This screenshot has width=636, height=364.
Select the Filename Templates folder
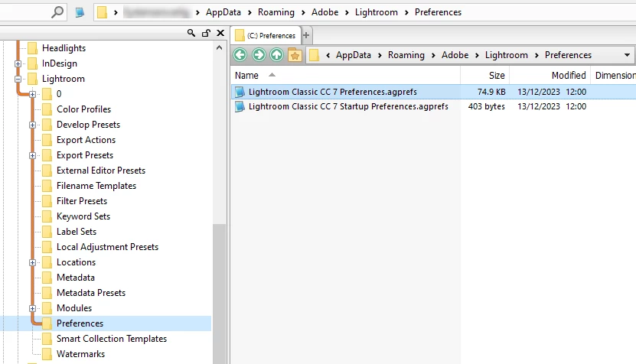coord(96,186)
